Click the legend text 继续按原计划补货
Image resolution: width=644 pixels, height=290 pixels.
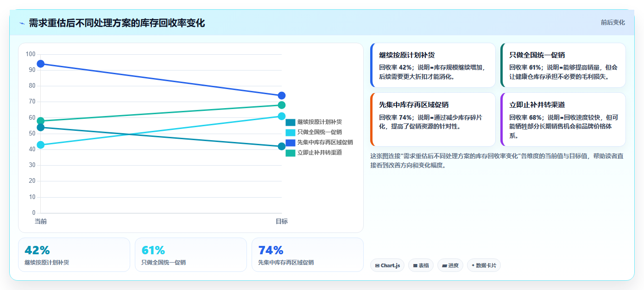pyautogui.click(x=320, y=122)
